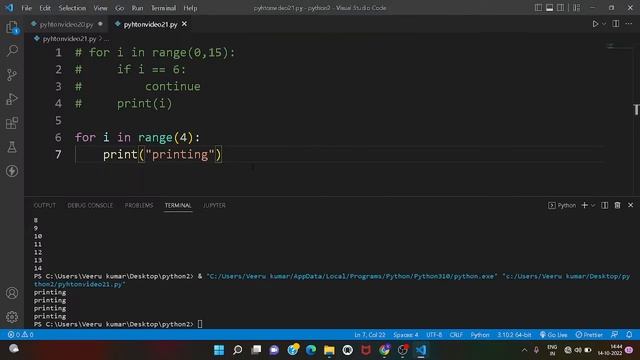
Task: Open Microsoft Edge from the taskbar
Action: pos(311,350)
